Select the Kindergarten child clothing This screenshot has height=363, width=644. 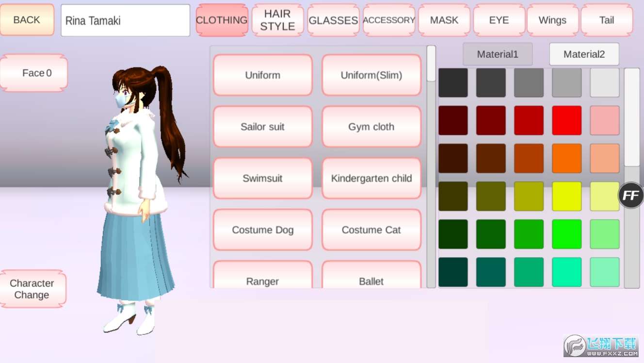click(x=371, y=179)
